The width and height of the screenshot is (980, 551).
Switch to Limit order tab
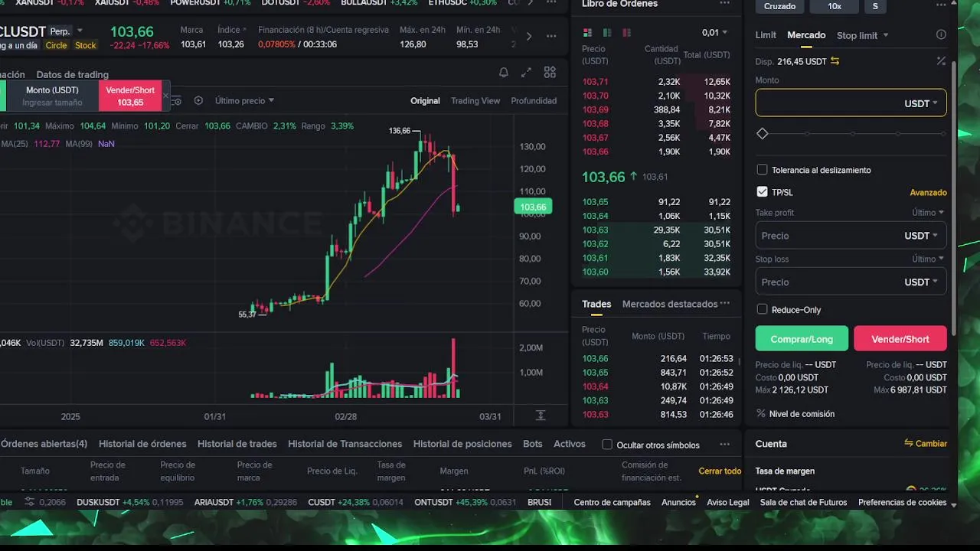(766, 35)
